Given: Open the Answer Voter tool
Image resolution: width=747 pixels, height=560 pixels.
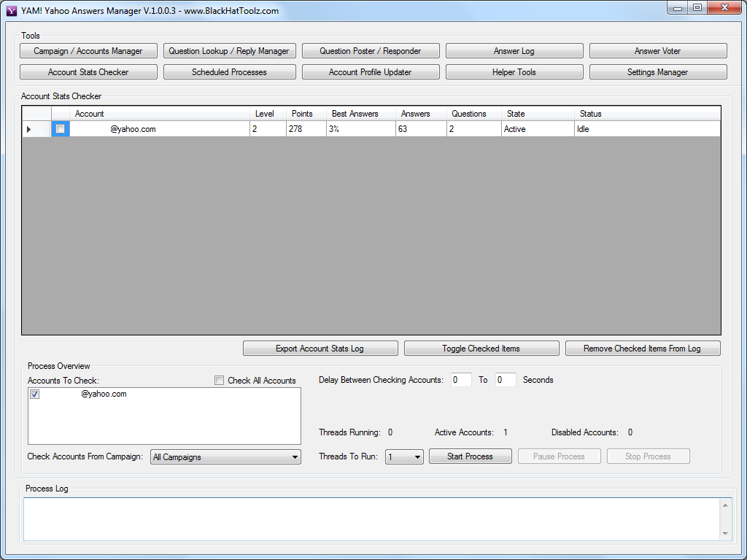Looking at the screenshot, I should pyautogui.click(x=657, y=51).
